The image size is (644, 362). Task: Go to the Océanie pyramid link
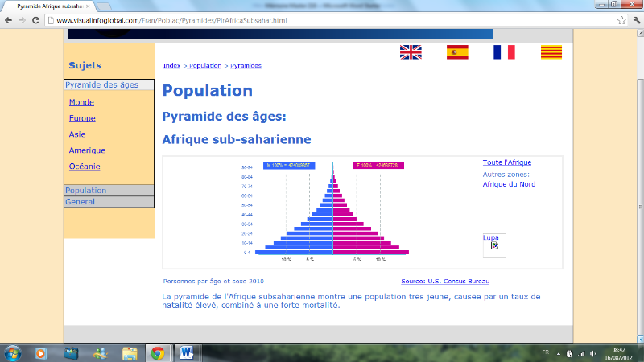85,167
